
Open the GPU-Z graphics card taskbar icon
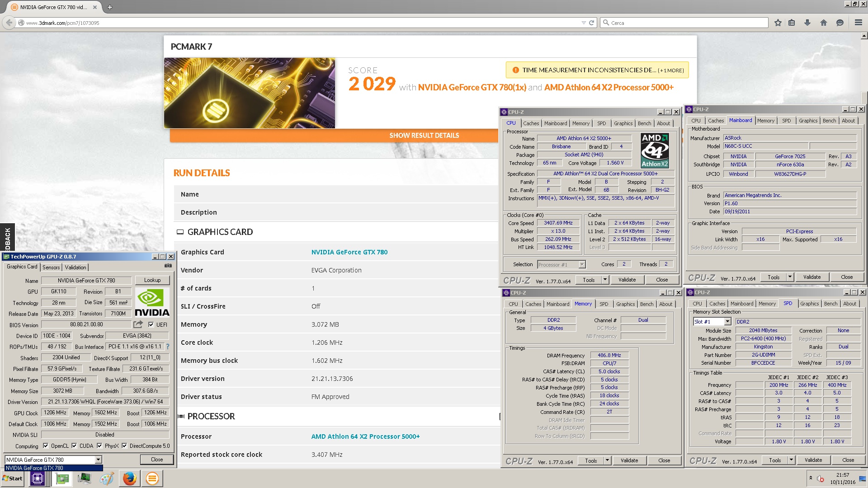(x=62, y=479)
